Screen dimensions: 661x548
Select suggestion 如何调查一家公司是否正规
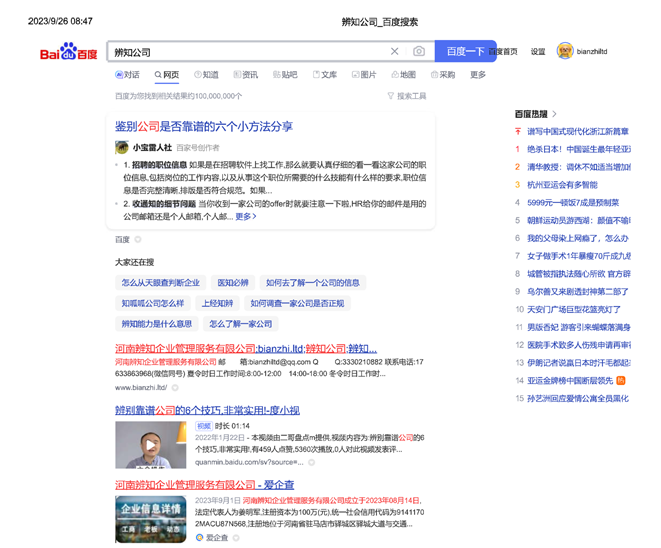297,303
